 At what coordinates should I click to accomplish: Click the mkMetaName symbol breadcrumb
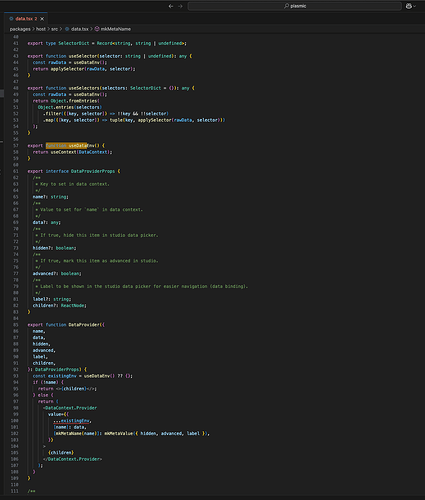116,29
